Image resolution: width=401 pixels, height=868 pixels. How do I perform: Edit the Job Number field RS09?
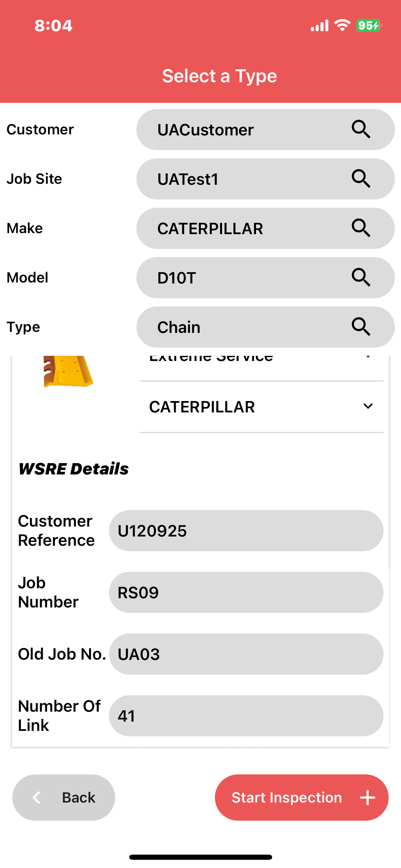point(246,592)
